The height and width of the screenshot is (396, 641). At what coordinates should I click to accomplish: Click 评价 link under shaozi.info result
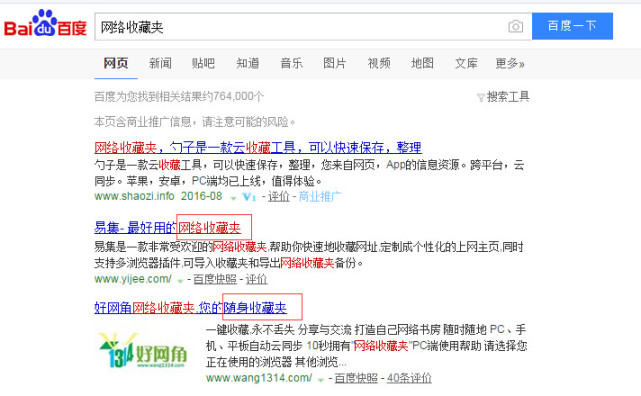pos(279,197)
